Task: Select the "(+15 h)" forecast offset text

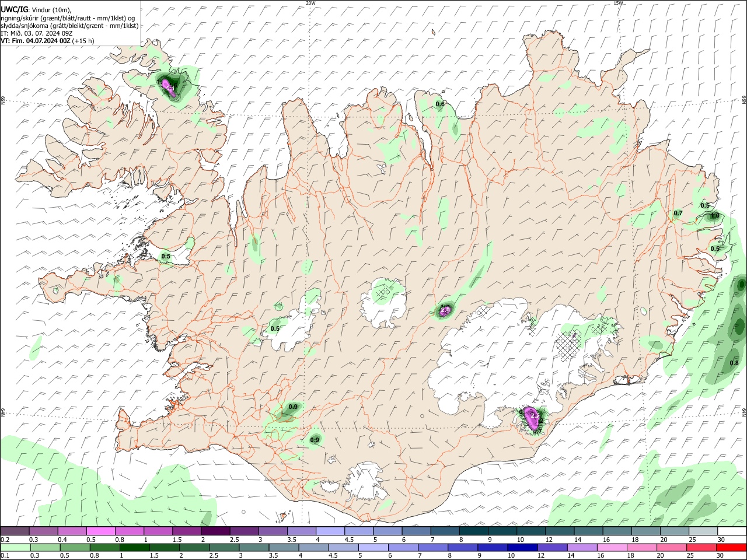Action: [x=83, y=41]
